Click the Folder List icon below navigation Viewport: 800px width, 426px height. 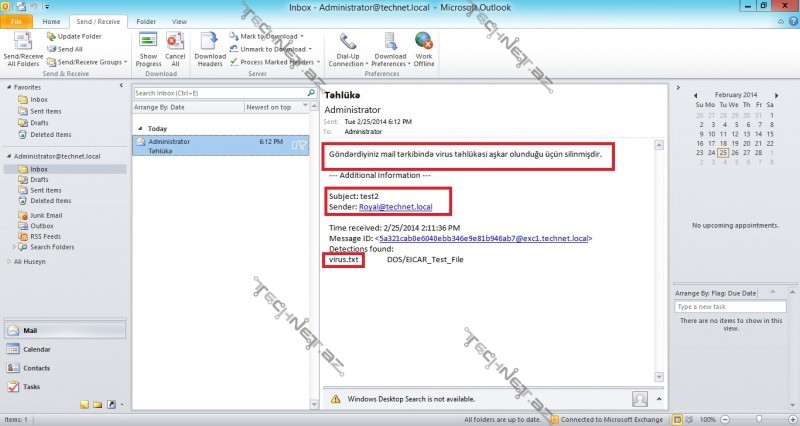coord(97,405)
